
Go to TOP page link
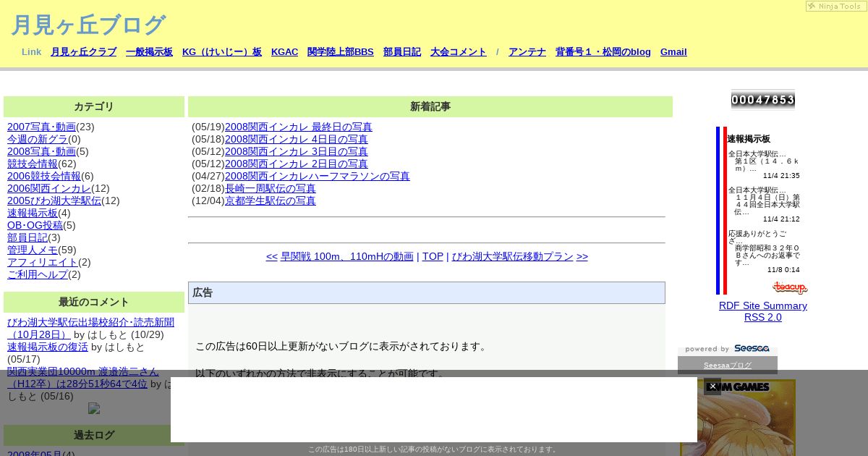click(x=433, y=256)
